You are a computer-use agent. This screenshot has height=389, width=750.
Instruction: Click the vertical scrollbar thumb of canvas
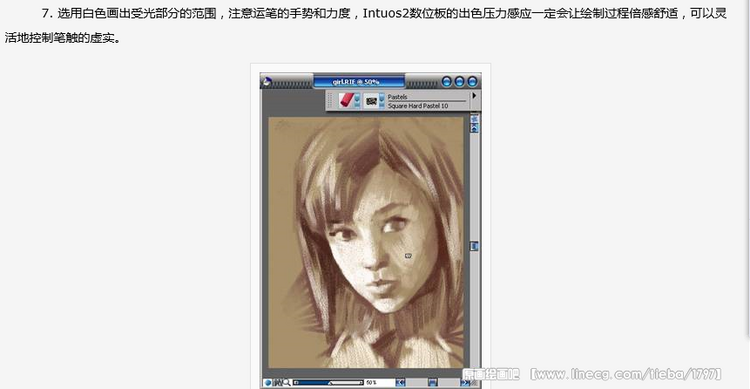click(x=474, y=246)
